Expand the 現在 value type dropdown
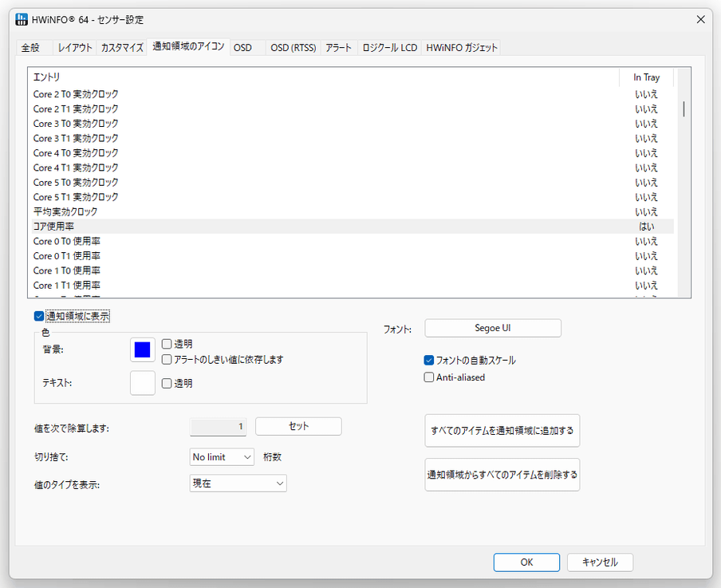 pyautogui.click(x=238, y=483)
